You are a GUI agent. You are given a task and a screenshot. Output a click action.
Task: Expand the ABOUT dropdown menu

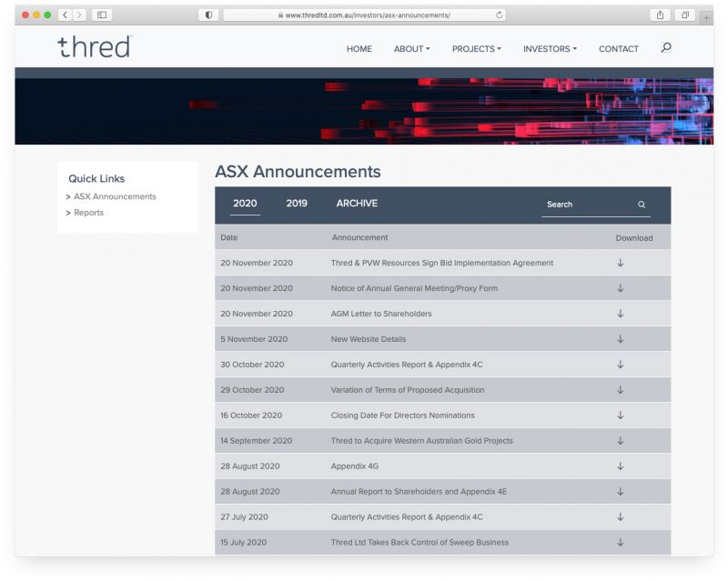(x=411, y=49)
